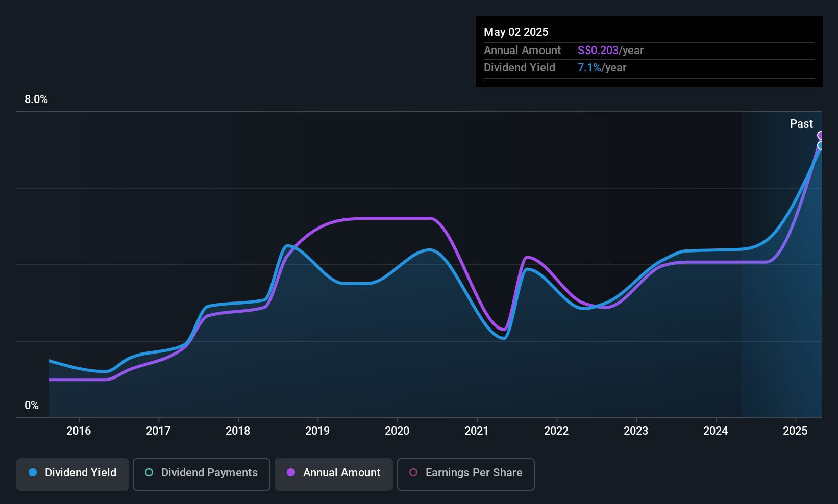
Task: Click the teal Dividend Payments legend circle
Action: pyautogui.click(x=149, y=473)
